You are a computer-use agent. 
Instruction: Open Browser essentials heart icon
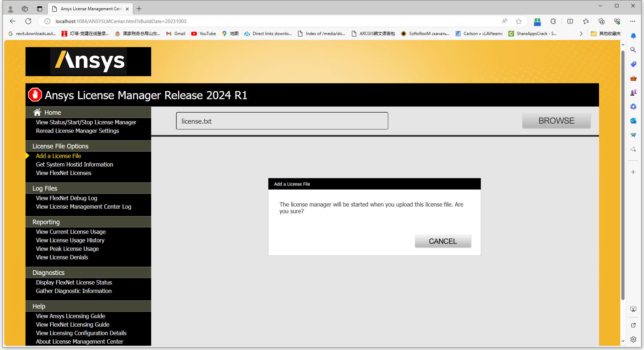pyautogui.click(x=617, y=21)
